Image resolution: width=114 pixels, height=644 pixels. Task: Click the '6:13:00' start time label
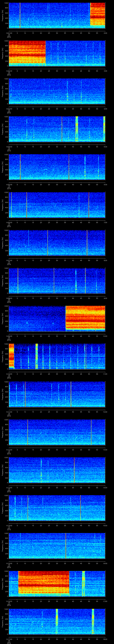point(9,488)
